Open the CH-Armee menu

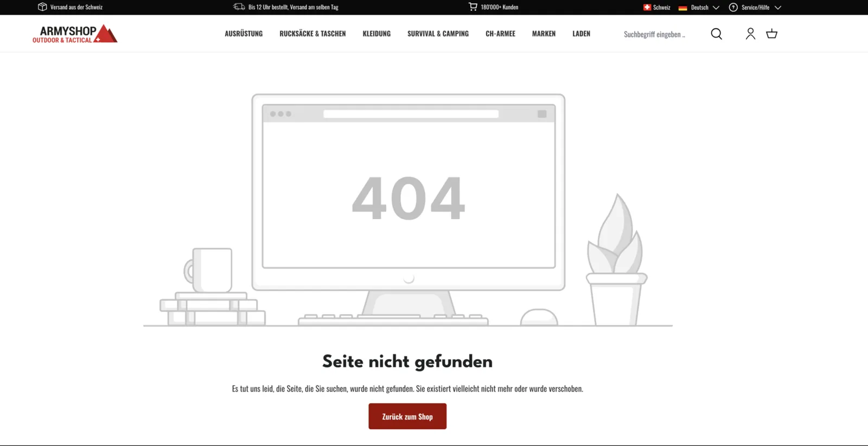(500, 34)
